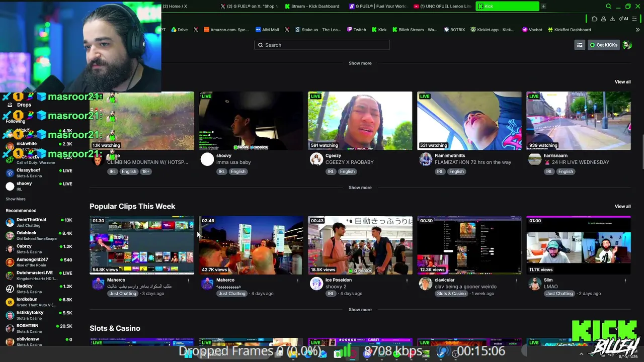The image size is (644, 362).
Task: Open the Voxbot bookmark
Action: click(532, 30)
